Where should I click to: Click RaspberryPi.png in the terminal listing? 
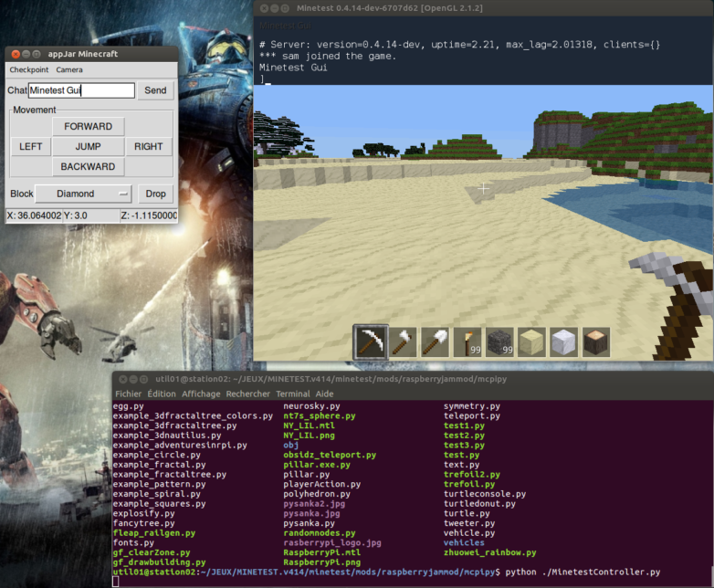click(322, 562)
